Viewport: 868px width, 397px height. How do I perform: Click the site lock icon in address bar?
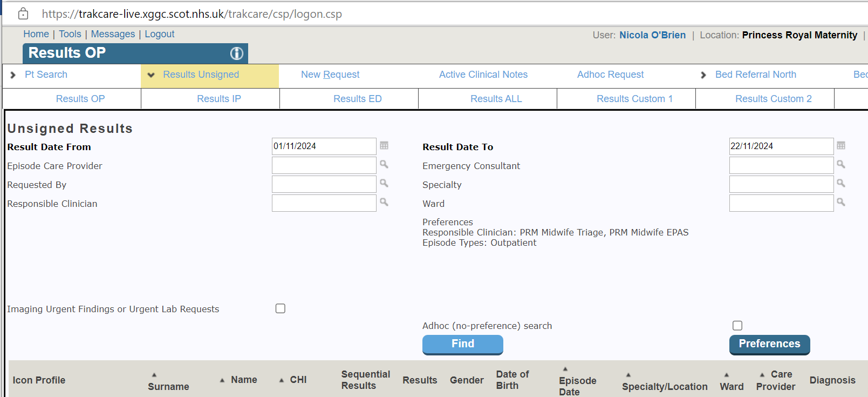point(23,14)
